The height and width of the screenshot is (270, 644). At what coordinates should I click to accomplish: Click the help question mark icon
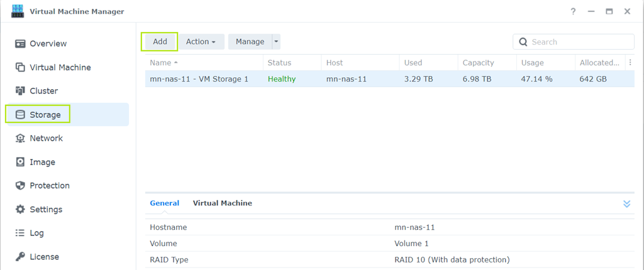573,11
